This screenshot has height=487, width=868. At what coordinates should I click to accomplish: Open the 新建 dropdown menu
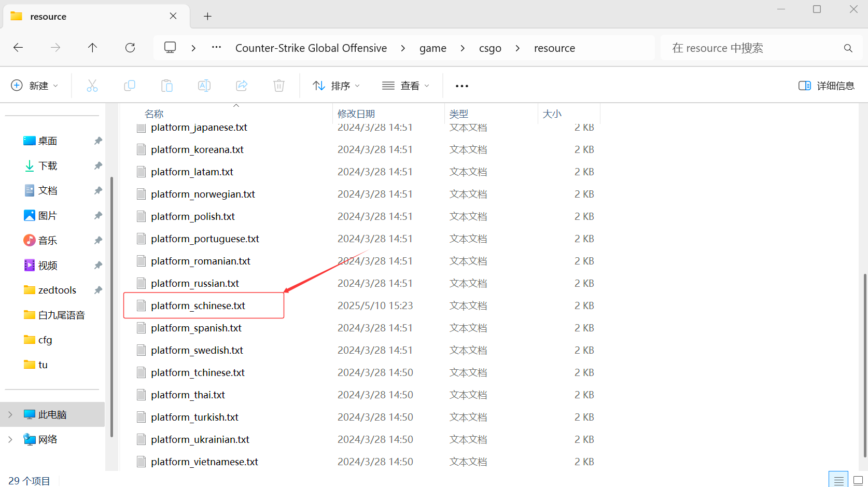click(x=35, y=86)
